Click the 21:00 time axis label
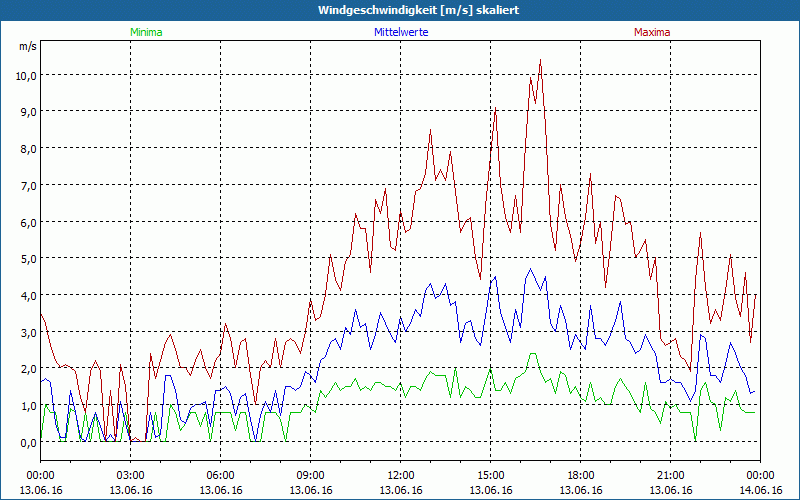Screen dimensions: 800x500 coord(670,476)
